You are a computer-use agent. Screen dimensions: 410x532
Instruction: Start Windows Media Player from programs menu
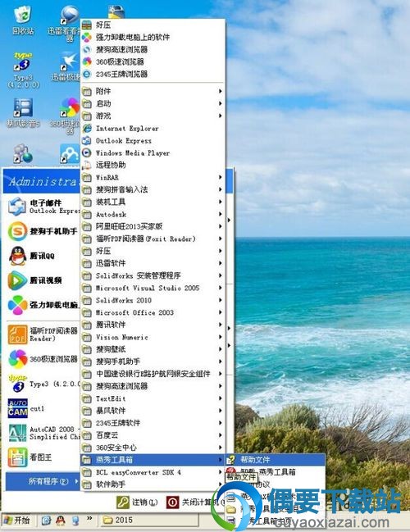(153, 153)
